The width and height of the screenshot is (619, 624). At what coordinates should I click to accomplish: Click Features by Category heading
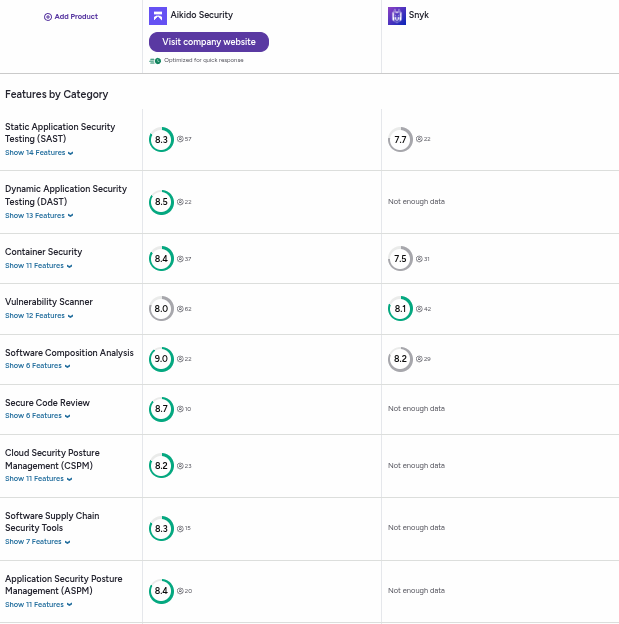(57, 94)
